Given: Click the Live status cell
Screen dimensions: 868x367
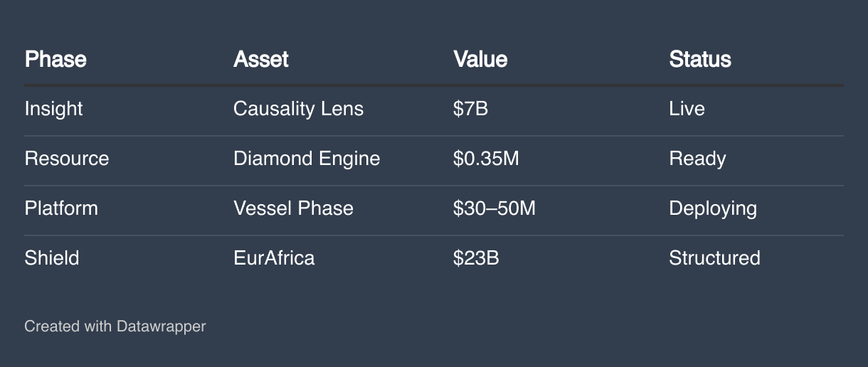Looking at the screenshot, I should click(x=687, y=109).
